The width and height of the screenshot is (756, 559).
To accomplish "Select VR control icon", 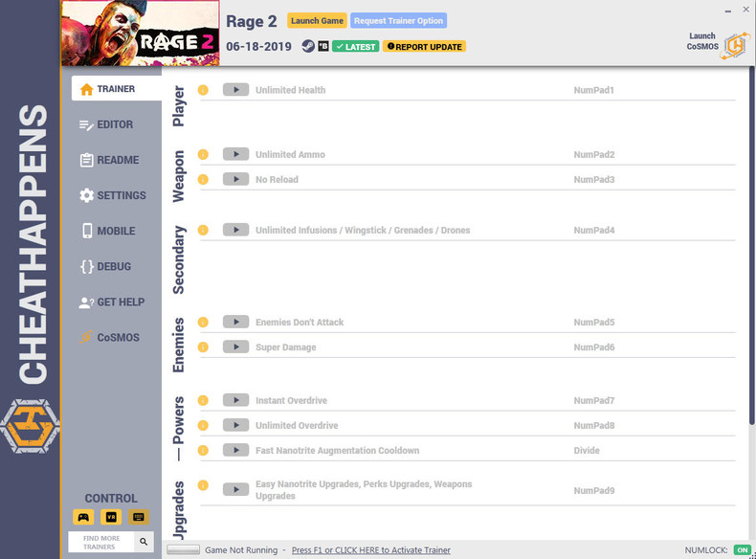I will tap(111, 517).
